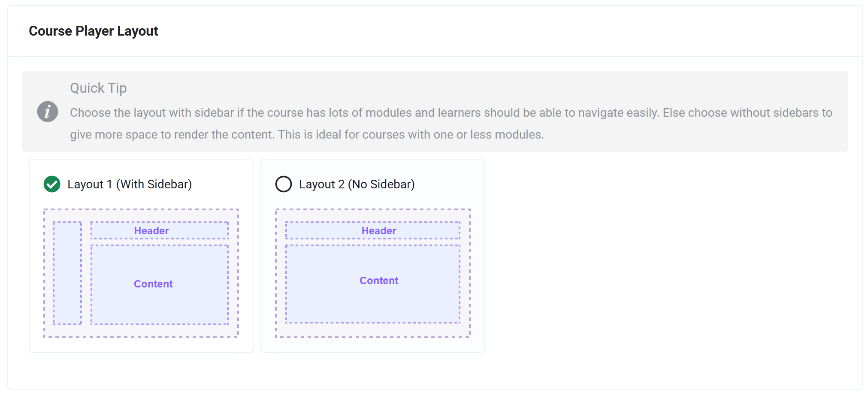Viewport: 868px width, 396px height.
Task: Click the "Layout 2 (No Sidebar)" label
Action: (x=357, y=184)
